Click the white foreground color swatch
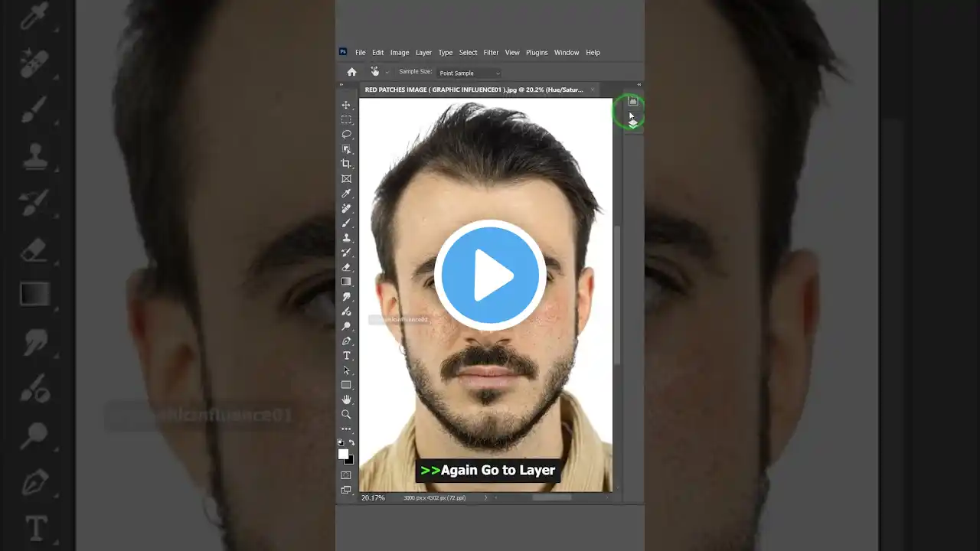 [344, 454]
